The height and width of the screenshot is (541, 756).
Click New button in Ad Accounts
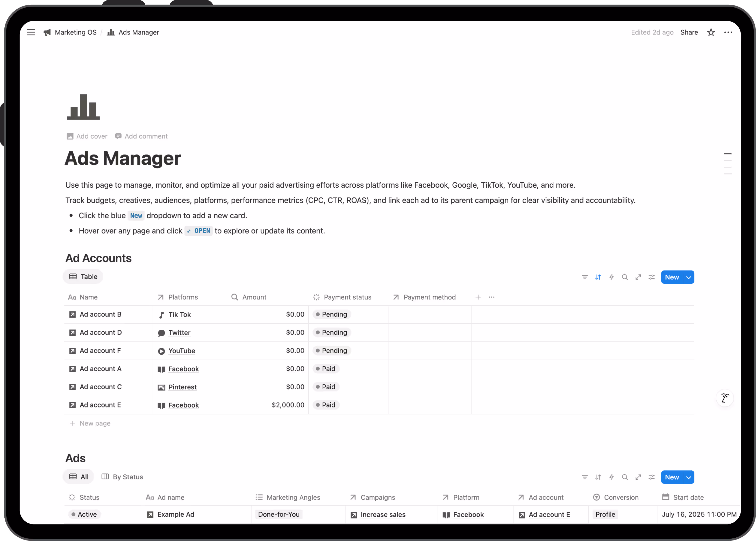672,277
